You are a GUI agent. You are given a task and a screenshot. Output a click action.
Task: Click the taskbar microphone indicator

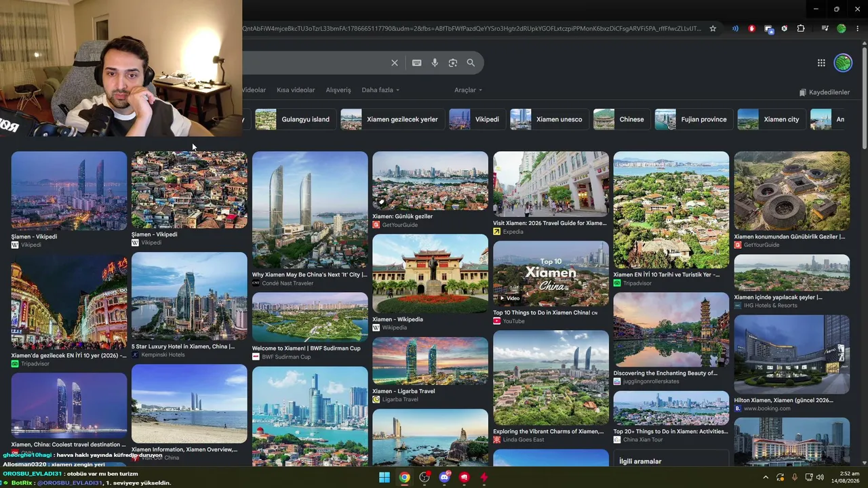(795, 477)
